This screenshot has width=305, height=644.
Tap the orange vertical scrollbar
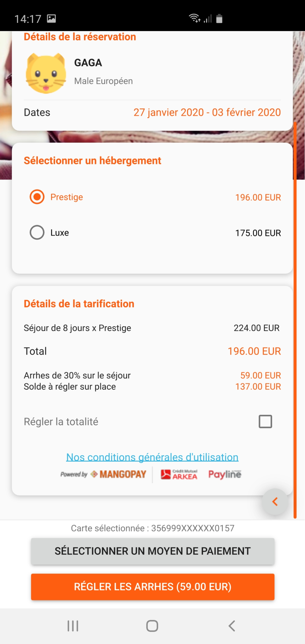point(295,318)
